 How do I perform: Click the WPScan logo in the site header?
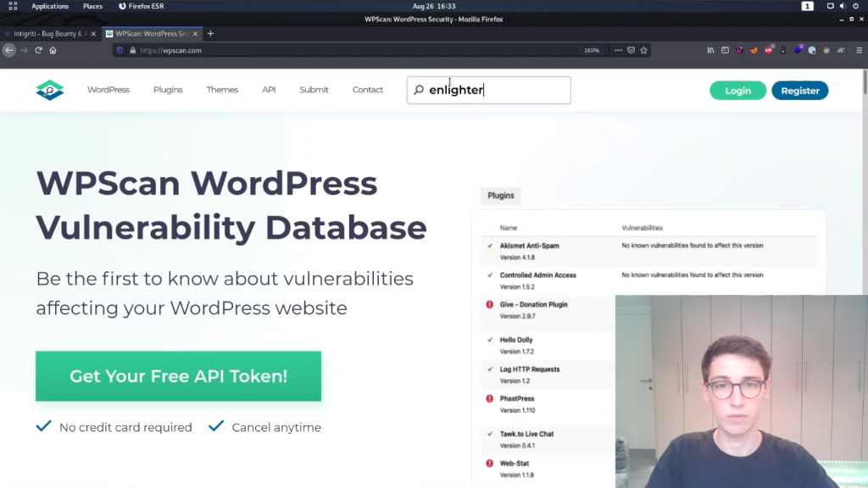tap(50, 90)
